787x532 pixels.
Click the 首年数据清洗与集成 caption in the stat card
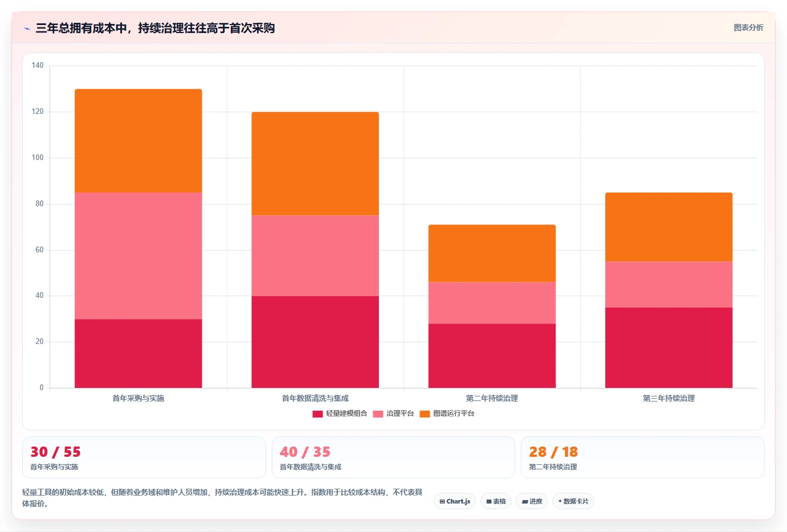point(311,467)
